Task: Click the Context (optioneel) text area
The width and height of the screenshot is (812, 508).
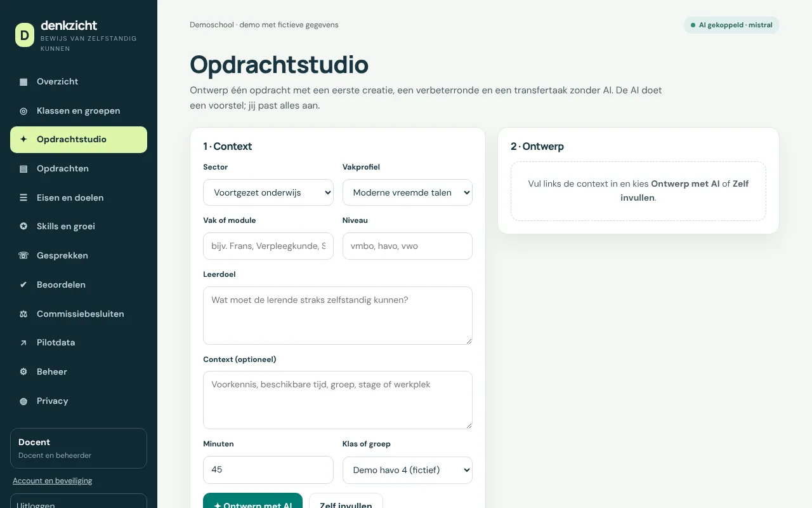Action: click(337, 400)
